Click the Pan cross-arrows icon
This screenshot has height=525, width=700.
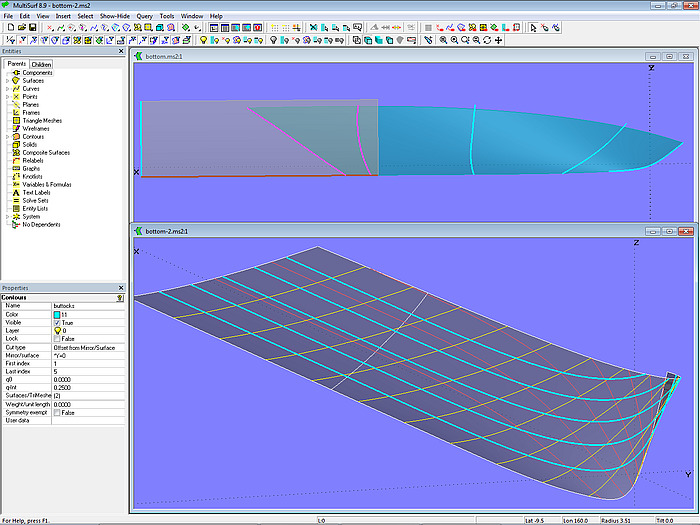[x=498, y=40]
